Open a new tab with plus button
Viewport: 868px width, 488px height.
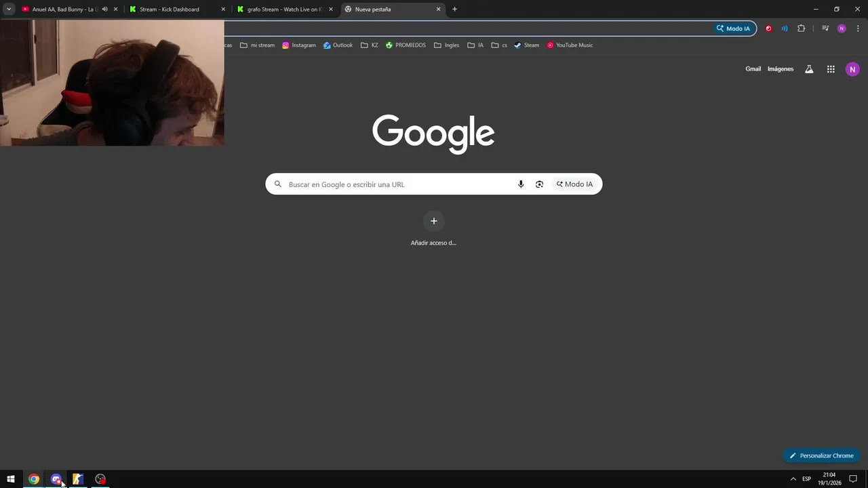(x=454, y=9)
